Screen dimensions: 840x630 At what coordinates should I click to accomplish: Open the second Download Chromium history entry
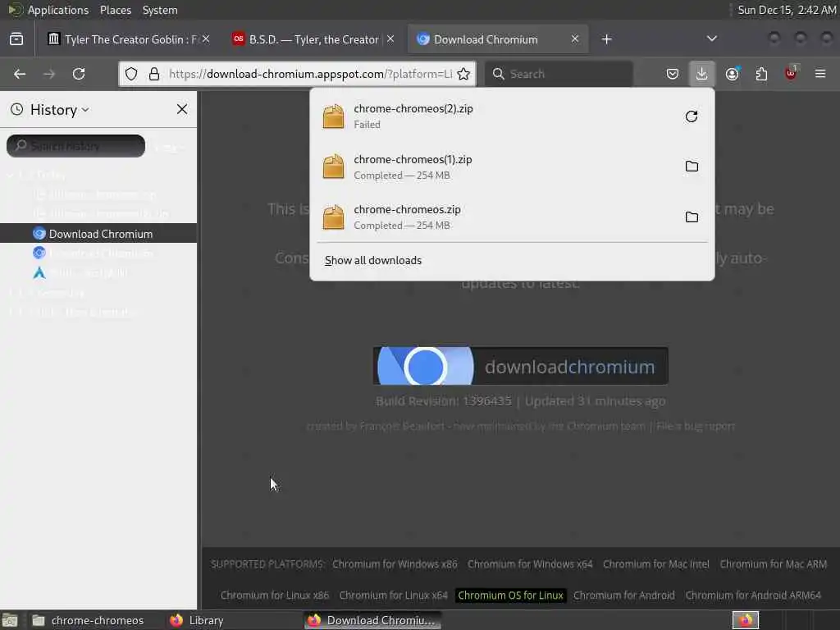[98, 253]
